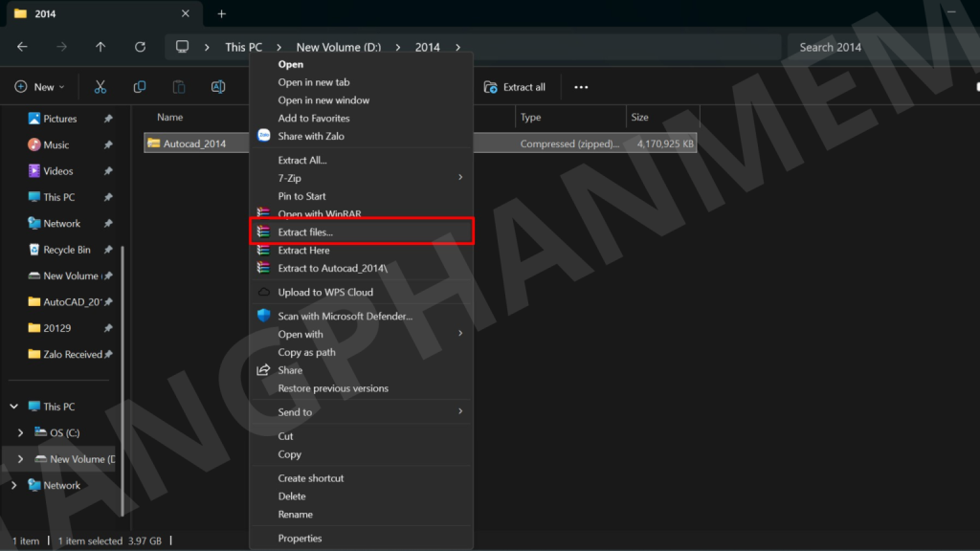Click the Refresh icon in navigation bar
The height and width of the screenshot is (551, 980).
click(140, 47)
